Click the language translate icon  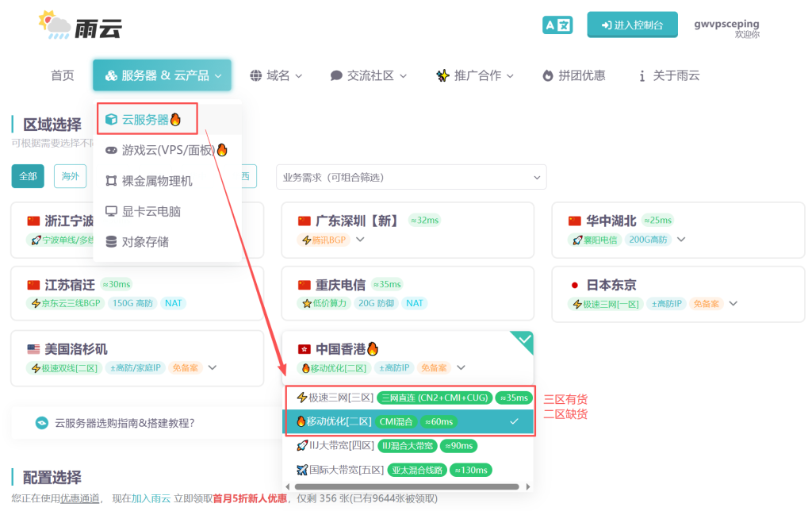click(x=557, y=25)
